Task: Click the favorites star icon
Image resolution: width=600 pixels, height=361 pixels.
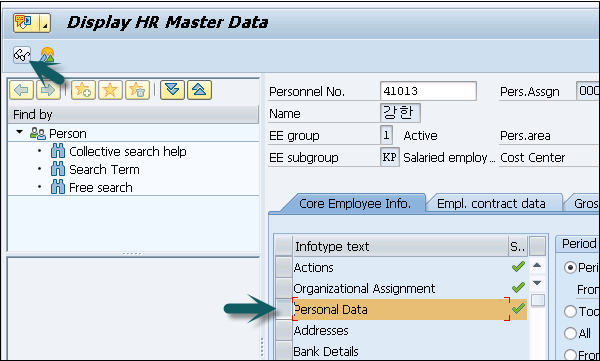Action: [110, 90]
